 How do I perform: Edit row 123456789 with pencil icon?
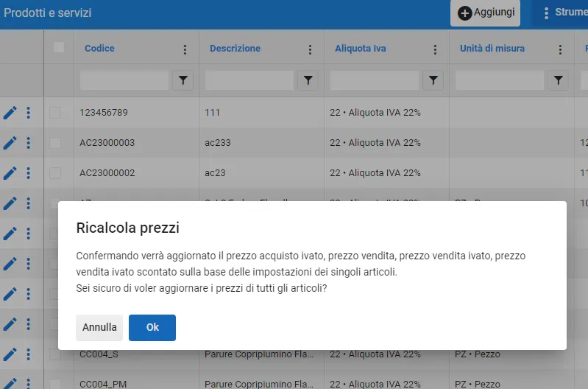click(10, 113)
